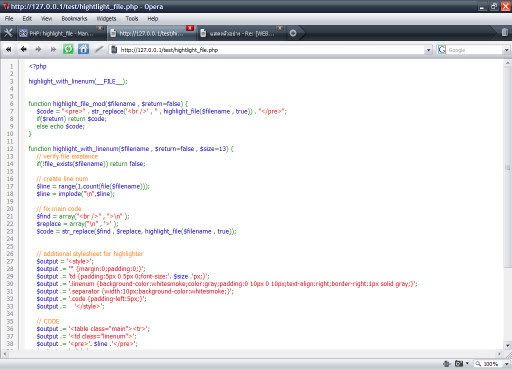Open the View menu
Viewport: 512px width, 369px height.
pyautogui.click(x=46, y=19)
